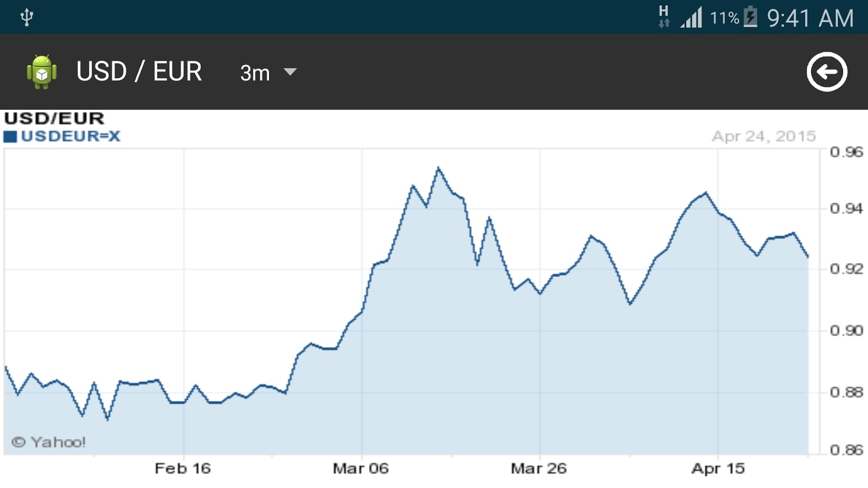Tap the battery charging icon

750,17
